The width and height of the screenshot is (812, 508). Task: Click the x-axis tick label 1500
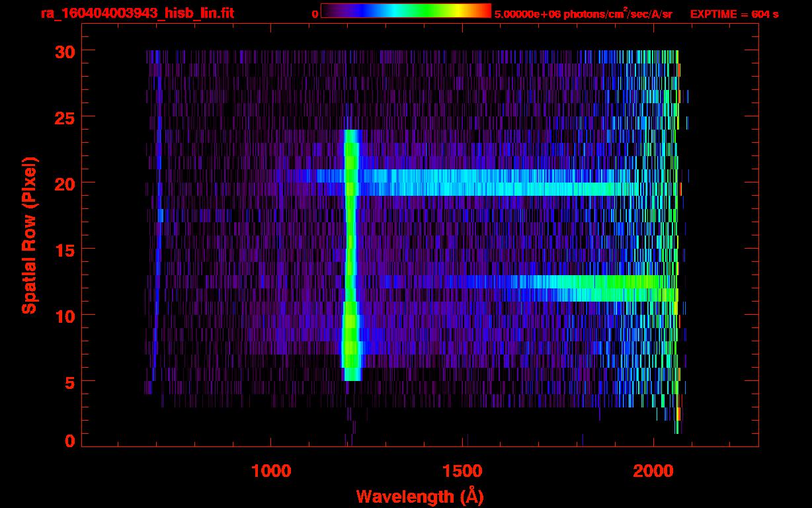tap(462, 472)
